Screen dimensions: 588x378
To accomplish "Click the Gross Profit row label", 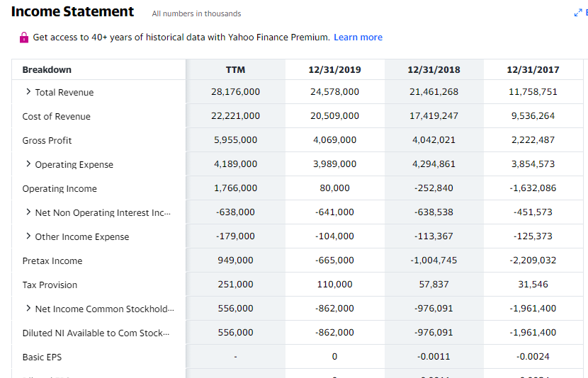I will coord(47,140).
